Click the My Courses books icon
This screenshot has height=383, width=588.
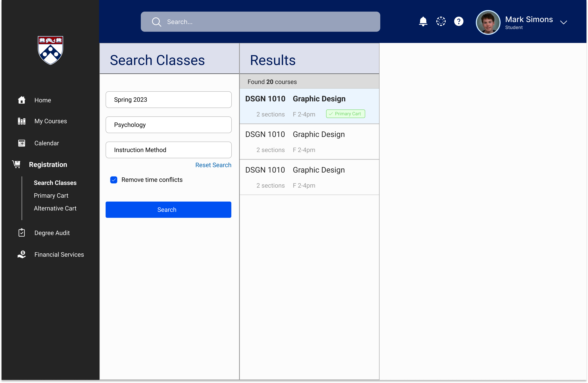pyautogui.click(x=22, y=121)
